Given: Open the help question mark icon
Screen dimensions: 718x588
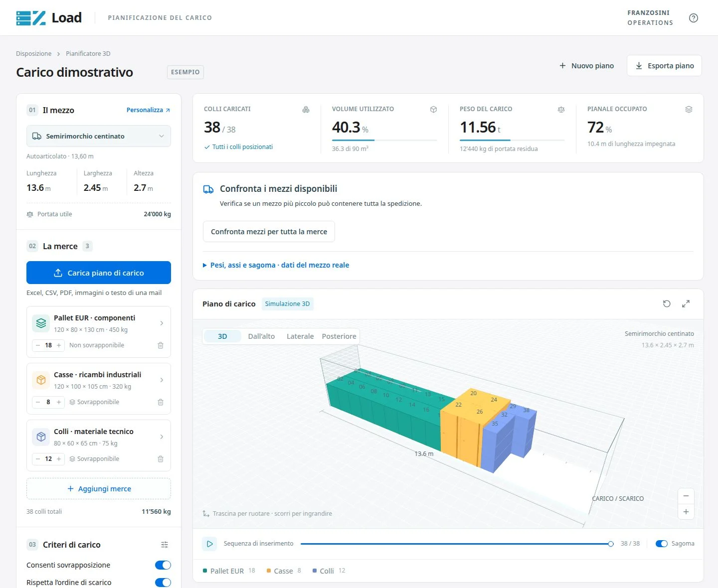Looking at the screenshot, I should [693, 18].
